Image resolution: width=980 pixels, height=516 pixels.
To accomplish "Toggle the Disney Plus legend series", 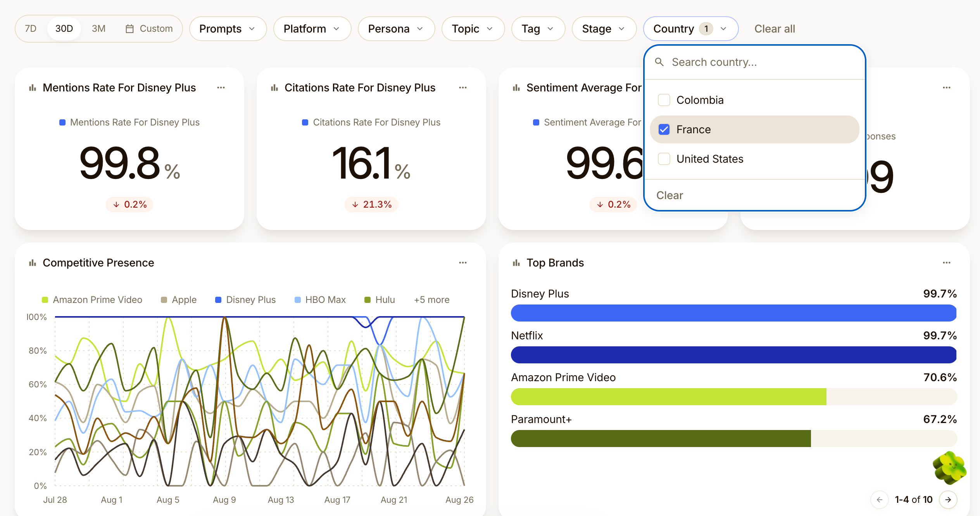I will (x=245, y=300).
